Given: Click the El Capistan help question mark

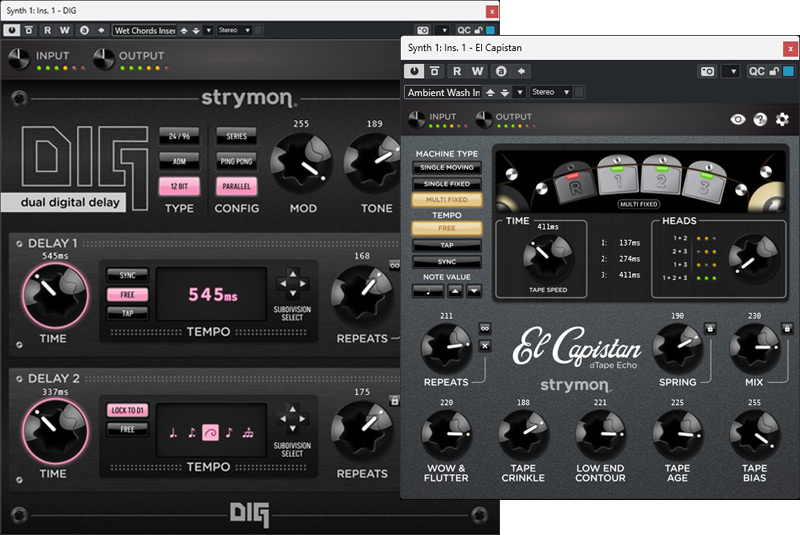Looking at the screenshot, I should click(760, 119).
